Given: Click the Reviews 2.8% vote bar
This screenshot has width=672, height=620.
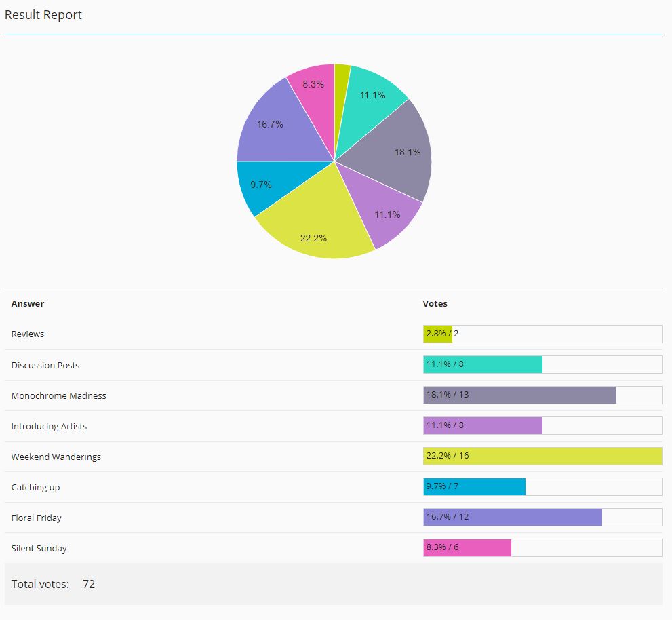Looking at the screenshot, I should tap(437, 334).
